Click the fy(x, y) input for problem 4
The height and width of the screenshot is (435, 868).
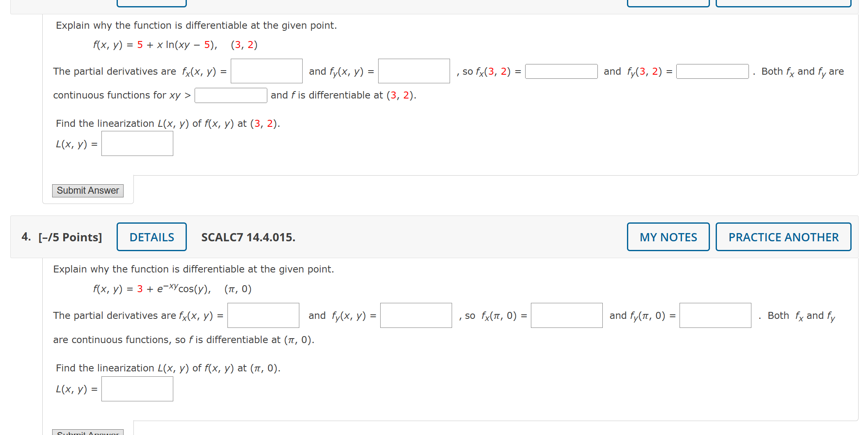point(415,315)
